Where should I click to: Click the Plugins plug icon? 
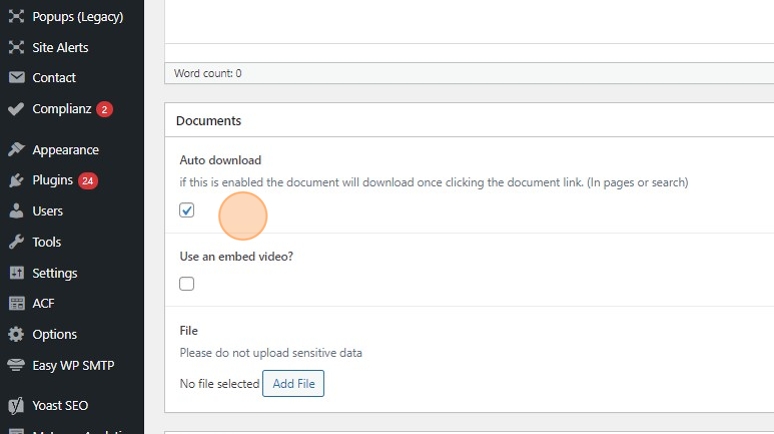click(x=16, y=181)
